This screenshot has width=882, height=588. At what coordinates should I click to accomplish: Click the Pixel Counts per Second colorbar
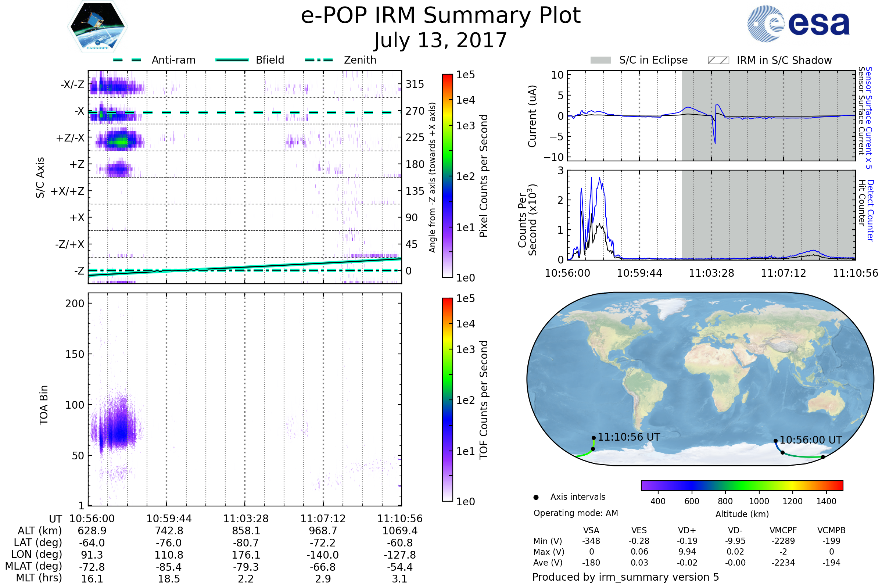coord(447,176)
